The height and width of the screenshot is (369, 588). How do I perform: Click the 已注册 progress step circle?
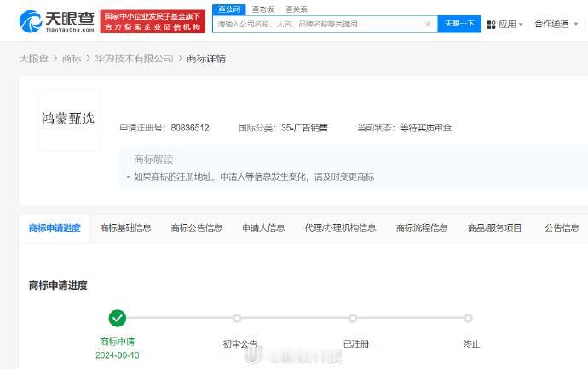click(352, 319)
